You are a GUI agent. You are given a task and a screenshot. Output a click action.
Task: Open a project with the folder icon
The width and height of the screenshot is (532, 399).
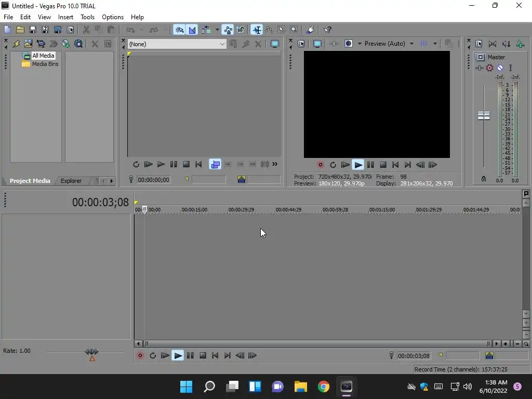20,30
